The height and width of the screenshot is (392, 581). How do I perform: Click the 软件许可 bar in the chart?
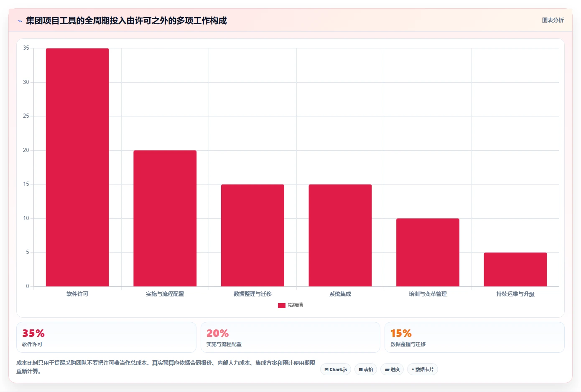pyautogui.click(x=77, y=167)
